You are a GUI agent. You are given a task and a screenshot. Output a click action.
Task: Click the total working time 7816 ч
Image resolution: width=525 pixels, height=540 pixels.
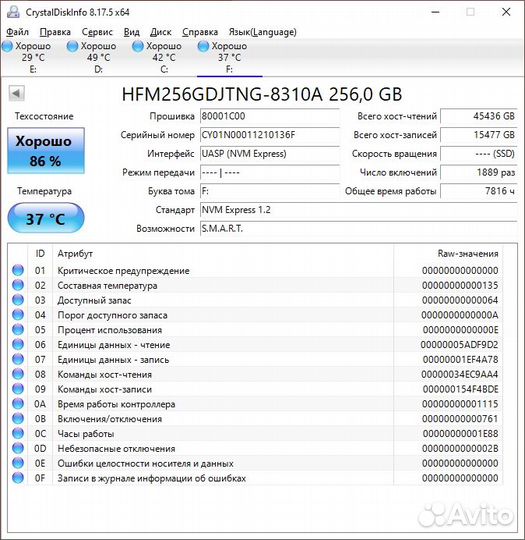coord(479,191)
